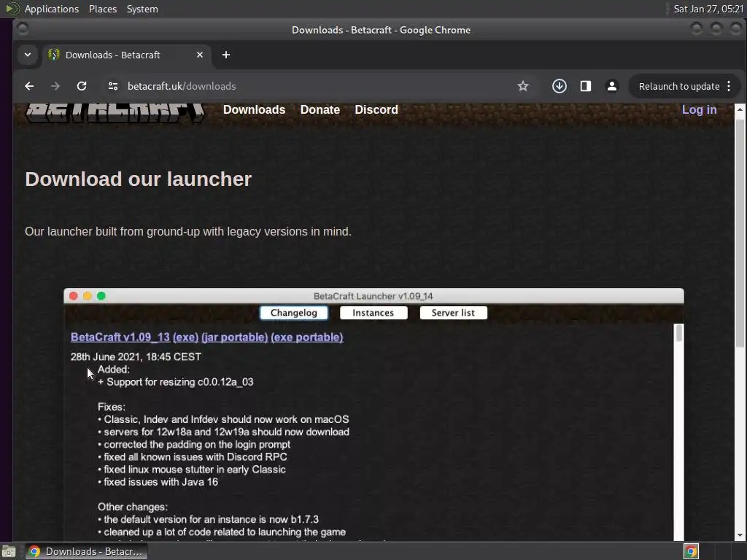Open the Applications menu
747x560 pixels.
click(x=52, y=9)
